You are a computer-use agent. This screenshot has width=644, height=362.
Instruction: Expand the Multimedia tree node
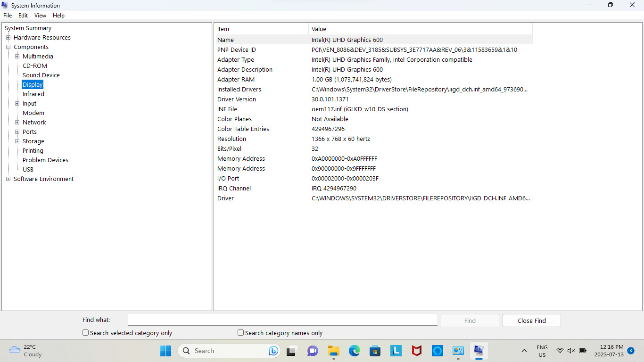point(17,56)
